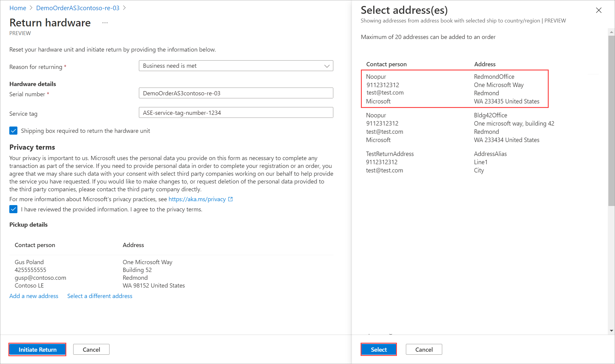Click the Serial number input field
This screenshot has height=364, width=615.
click(x=235, y=93)
